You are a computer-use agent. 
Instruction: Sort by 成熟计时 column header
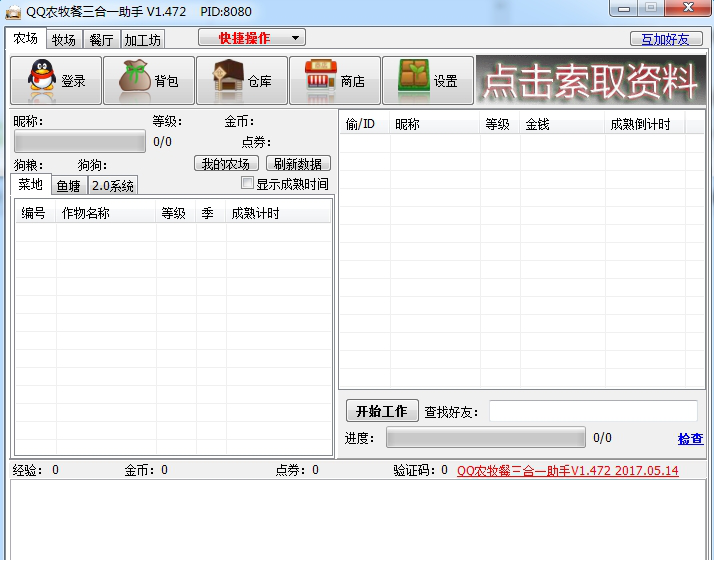pyautogui.click(x=278, y=213)
